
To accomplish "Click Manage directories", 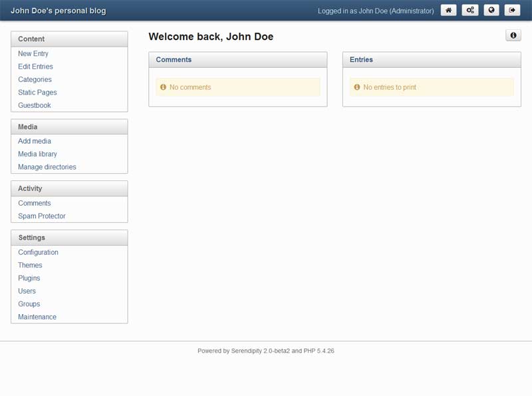I will pyautogui.click(x=47, y=167).
